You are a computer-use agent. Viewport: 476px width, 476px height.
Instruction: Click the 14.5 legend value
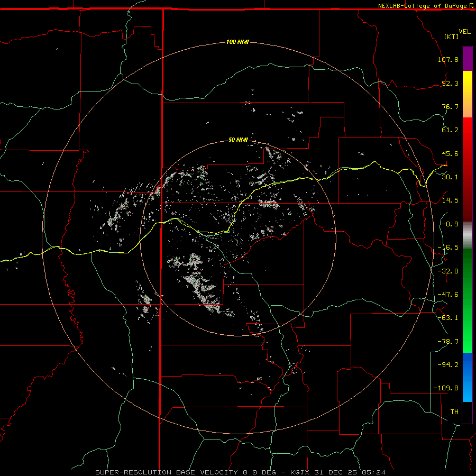(x=450, y=200)
